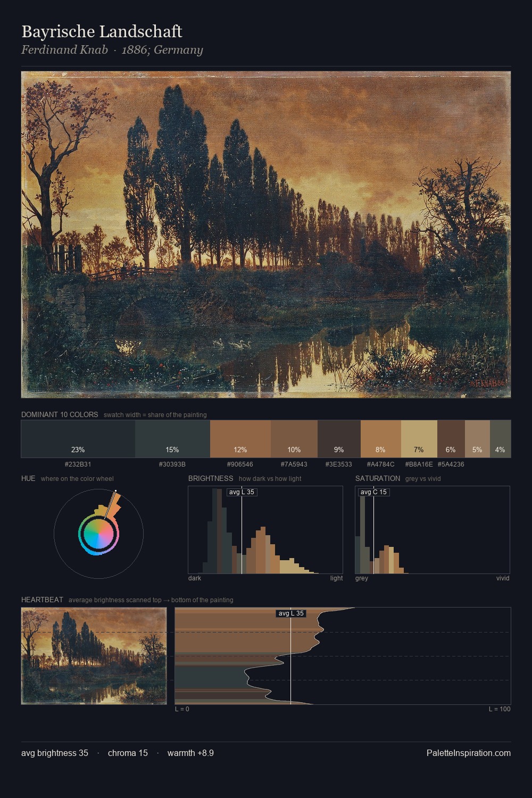Click the 4% color swatch
This screenshot has height=798, width=532.
point(500,439)
